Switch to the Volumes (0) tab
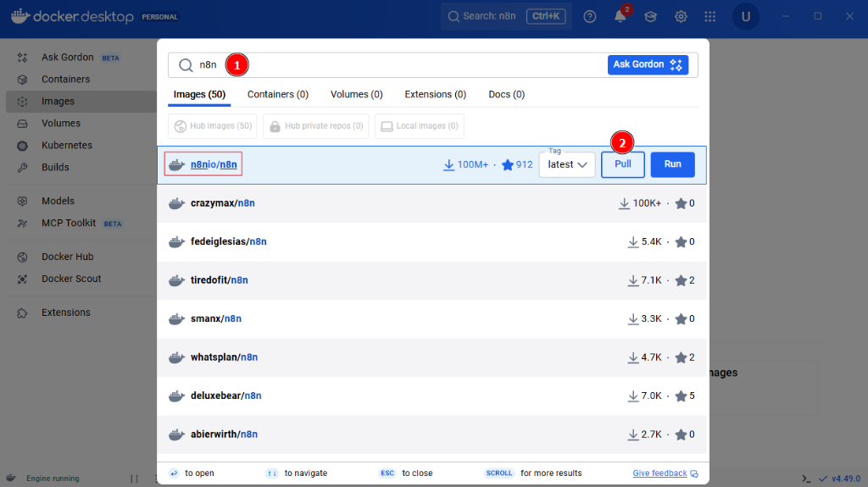The height and width of the screenshot is (487, 868). click(356, 95)
